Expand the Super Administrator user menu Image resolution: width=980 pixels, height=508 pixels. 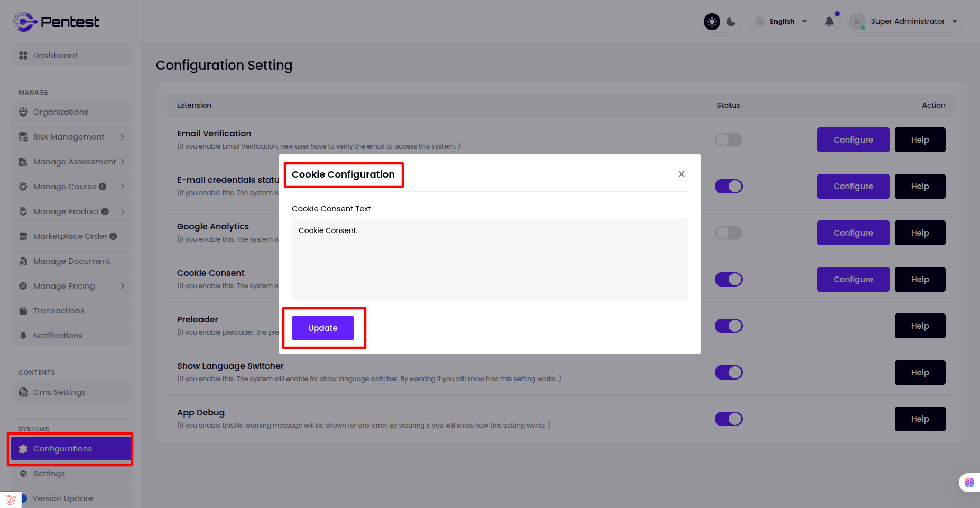coord(907,22)
